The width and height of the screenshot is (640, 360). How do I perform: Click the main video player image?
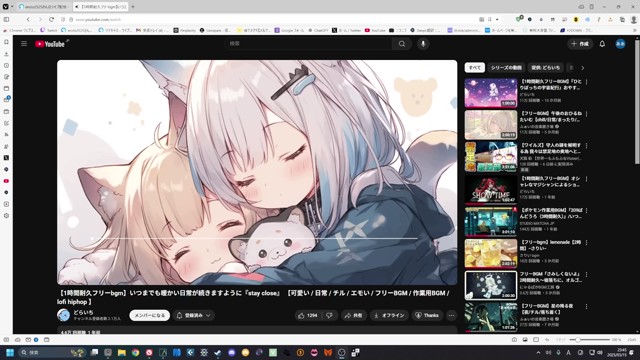coord(257,172)
